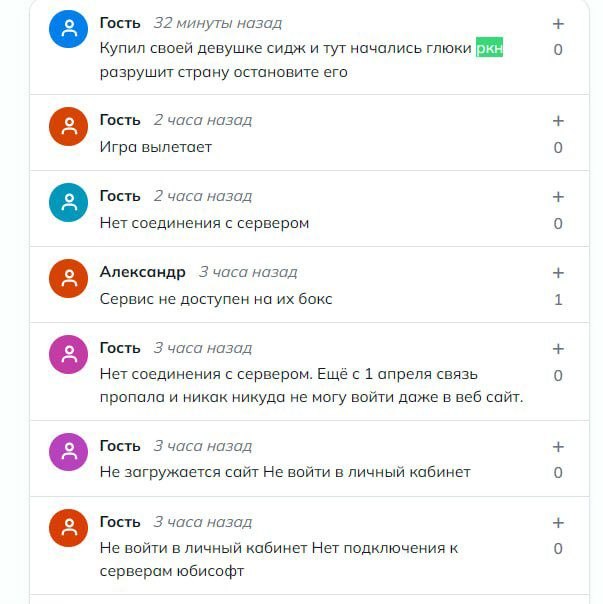Click the vote count "1" on Александр's comment
Viewport: 603px width, 604px height.
click(558, 299)
